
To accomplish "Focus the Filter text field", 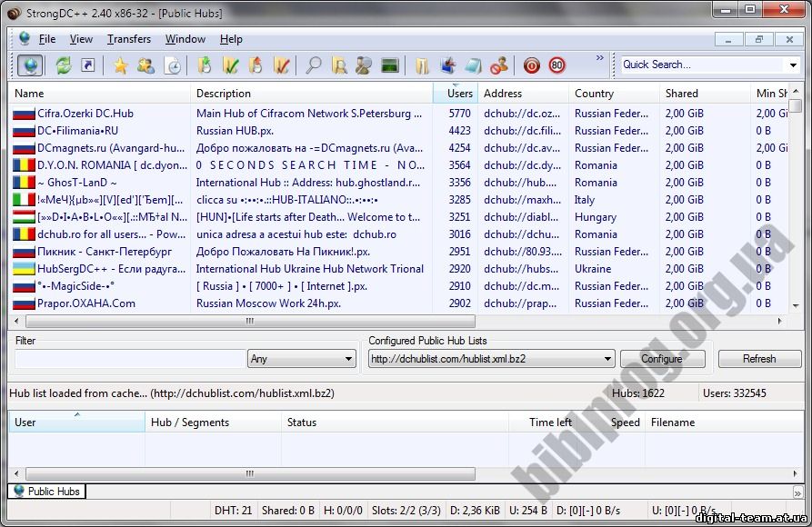I will (130, 359).
